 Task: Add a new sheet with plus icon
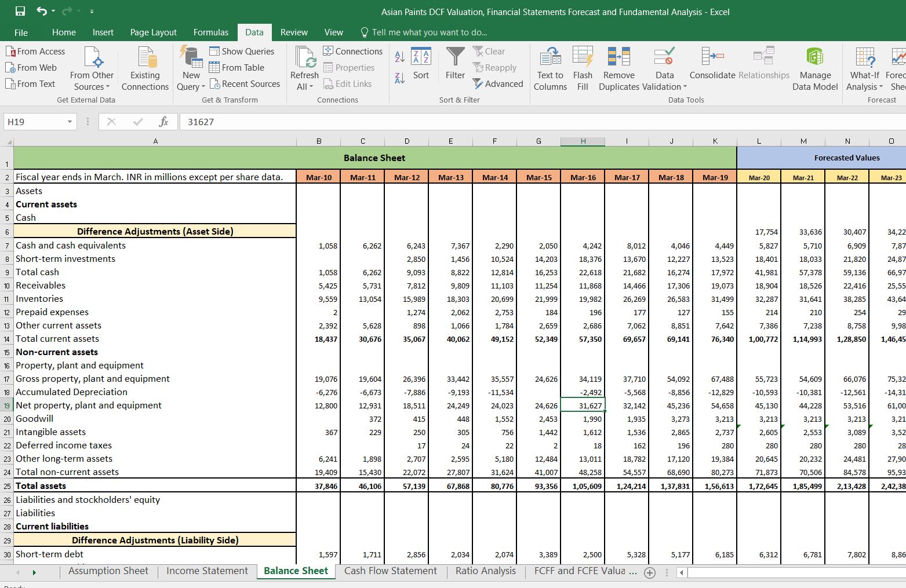650,573
